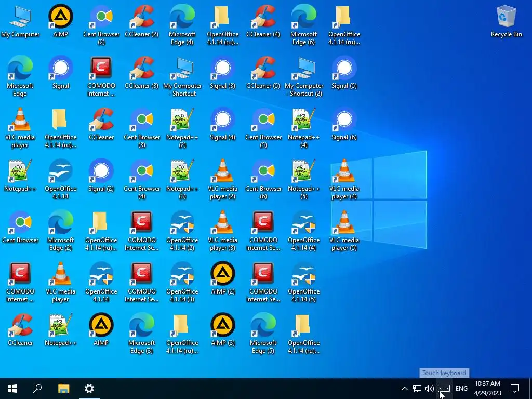532x399 pixels.
Task: Select the CCleaner (3) icon
Action: tap(141, 73)
